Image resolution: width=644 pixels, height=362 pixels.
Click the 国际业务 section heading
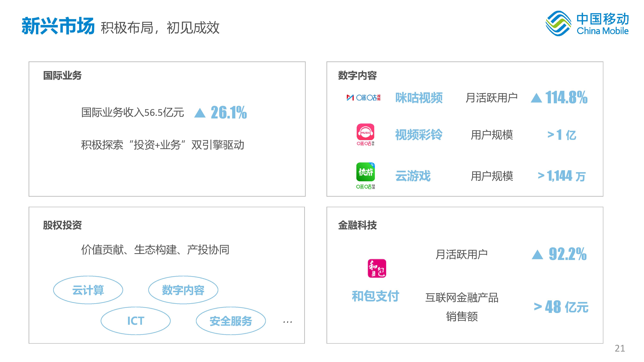coord(62,75)
